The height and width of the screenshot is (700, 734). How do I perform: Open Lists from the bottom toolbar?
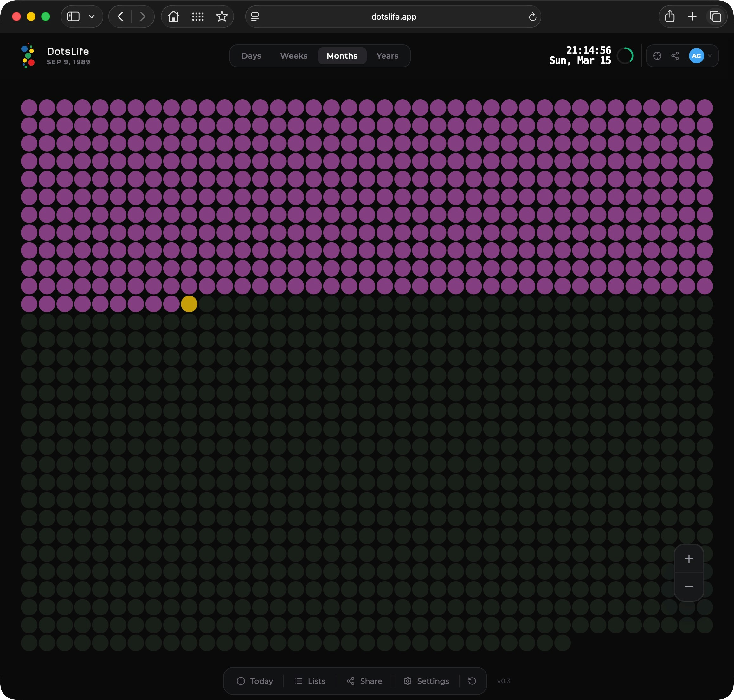[310, 681]
